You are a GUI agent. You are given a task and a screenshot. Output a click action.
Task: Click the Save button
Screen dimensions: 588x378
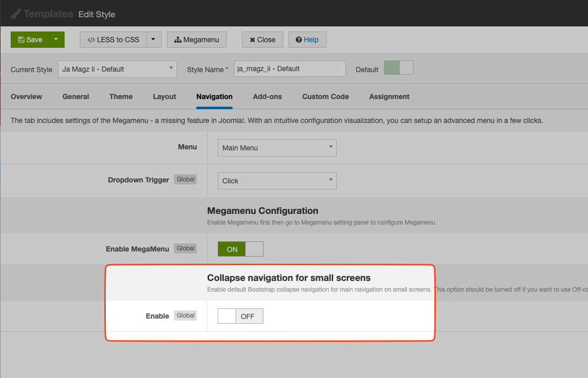tap(30, 40)
